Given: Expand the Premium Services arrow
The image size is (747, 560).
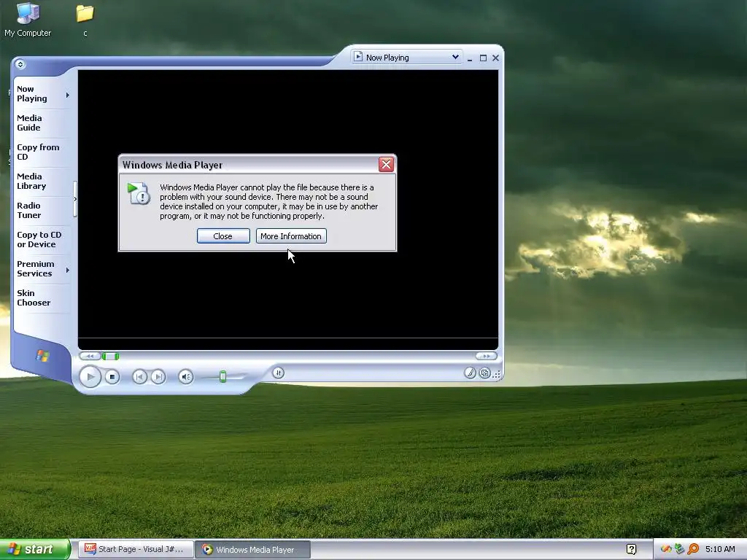Looking at the screenshot, I should click(x=68, y=270).
